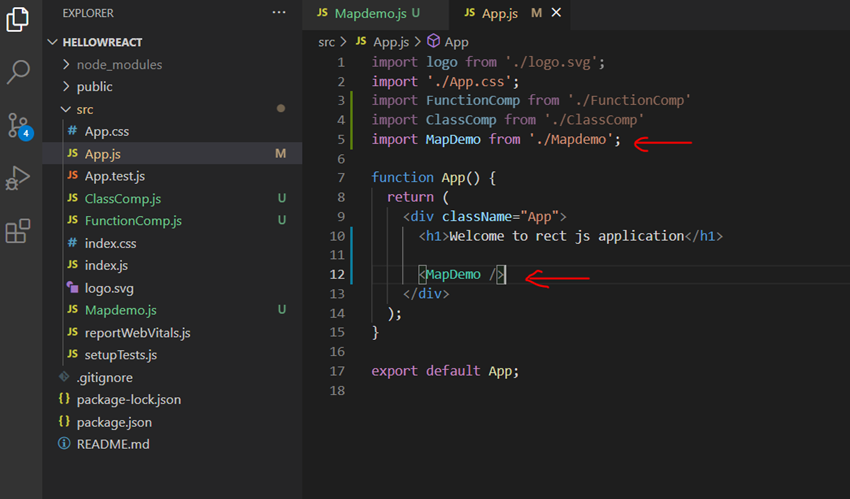The height and width of the screenshot is (499, 850).
Task: Select the App.js editor tab
Action: pos(499,13)
